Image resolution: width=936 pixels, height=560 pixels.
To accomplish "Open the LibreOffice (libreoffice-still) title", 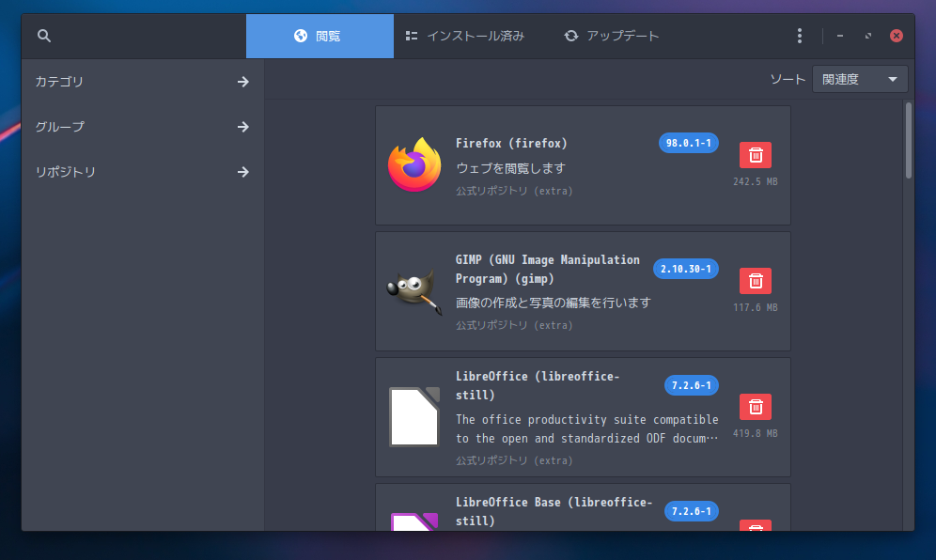I will [x=538, y=385].
